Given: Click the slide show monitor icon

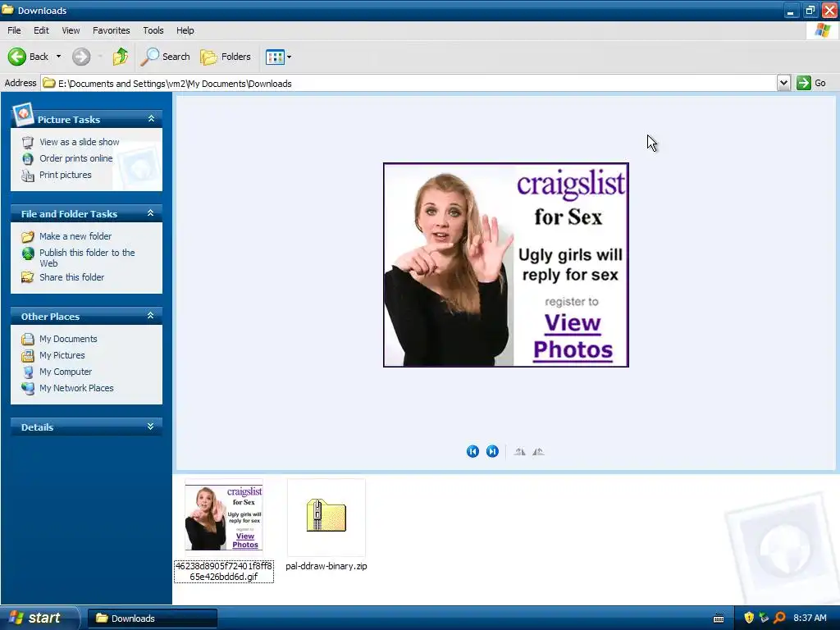Looking at the screenshot, I should click(x=28, y=143).
